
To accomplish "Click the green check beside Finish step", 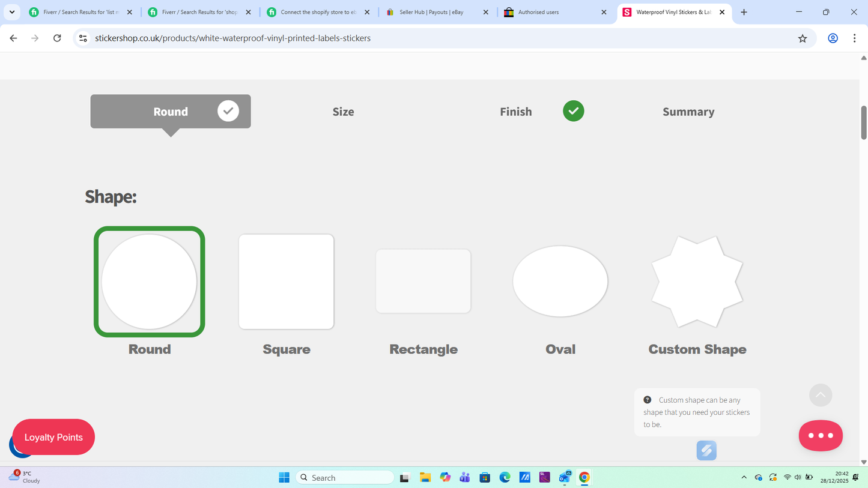I will 573,110.
